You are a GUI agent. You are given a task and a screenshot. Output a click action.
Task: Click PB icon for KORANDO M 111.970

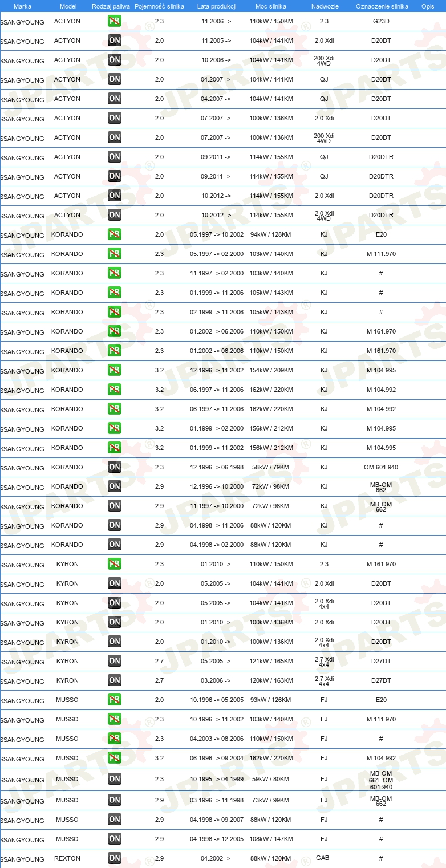(115, 254)
